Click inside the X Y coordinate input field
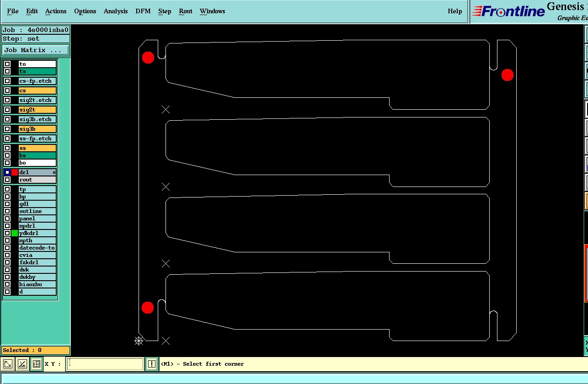This screenshot has width=588, height=384. pyautogui.click(x=105, y=364)
